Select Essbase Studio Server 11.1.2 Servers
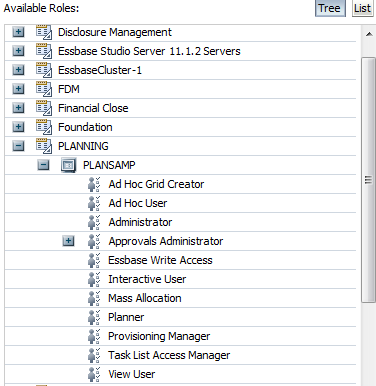Viewport: 376px width, 386px height. (149, 51)
